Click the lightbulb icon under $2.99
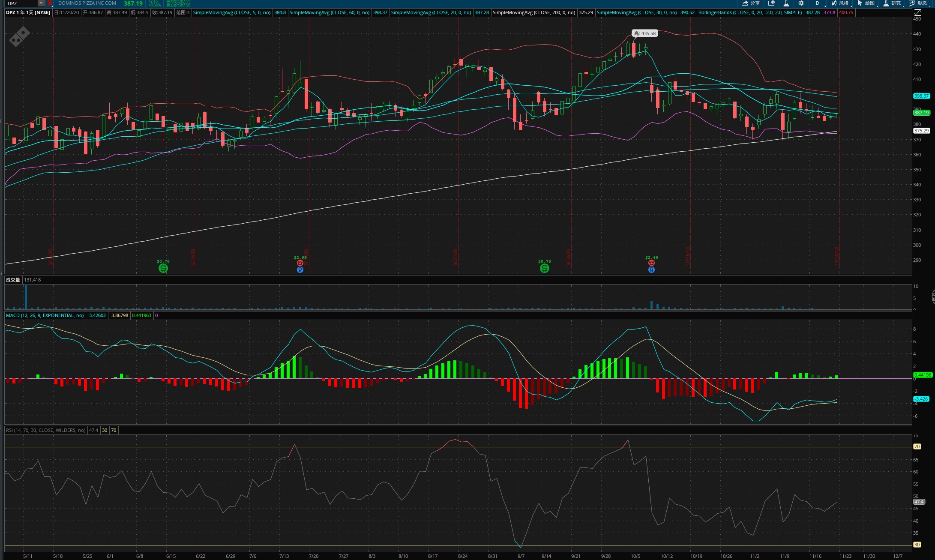This screenshot has height=560, width=935. click(x=300, y=270)
